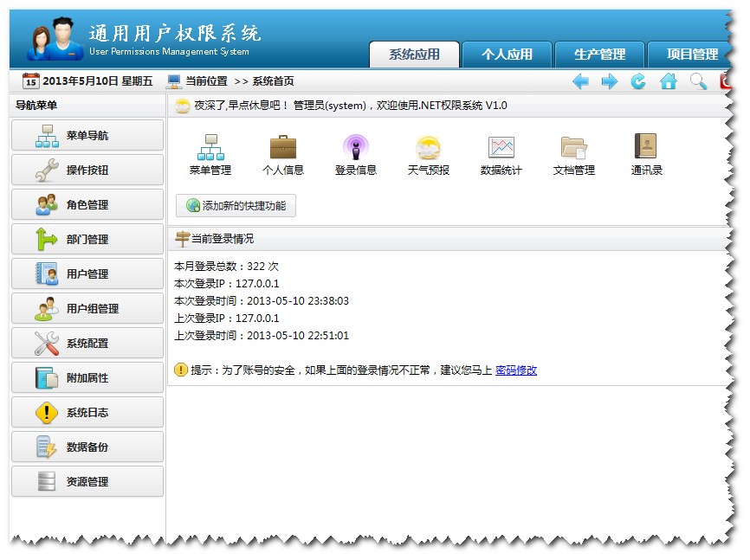Viewport: 750px width, 560px height.
Task: Open 角色管理 in the sidebar
Action: [x=87, y=204]
